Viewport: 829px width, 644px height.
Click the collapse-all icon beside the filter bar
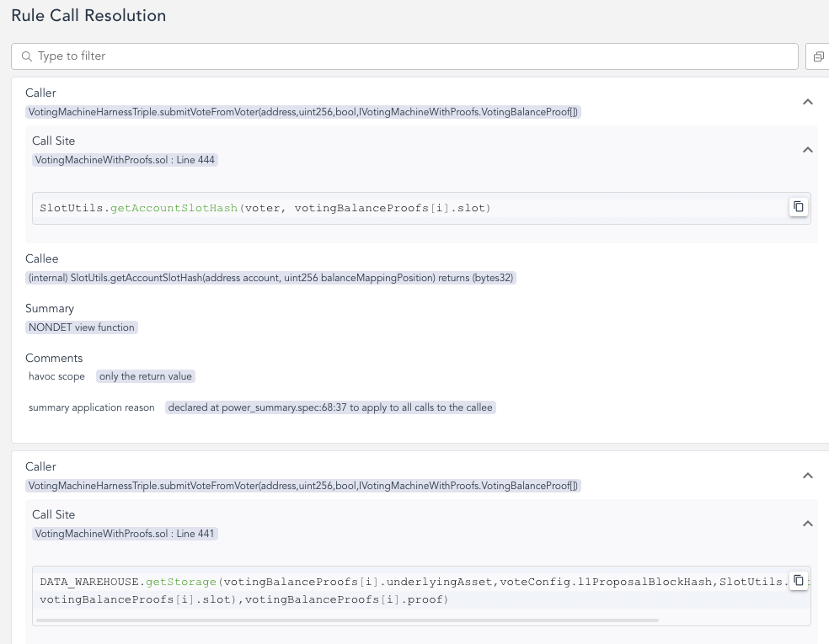818,56
